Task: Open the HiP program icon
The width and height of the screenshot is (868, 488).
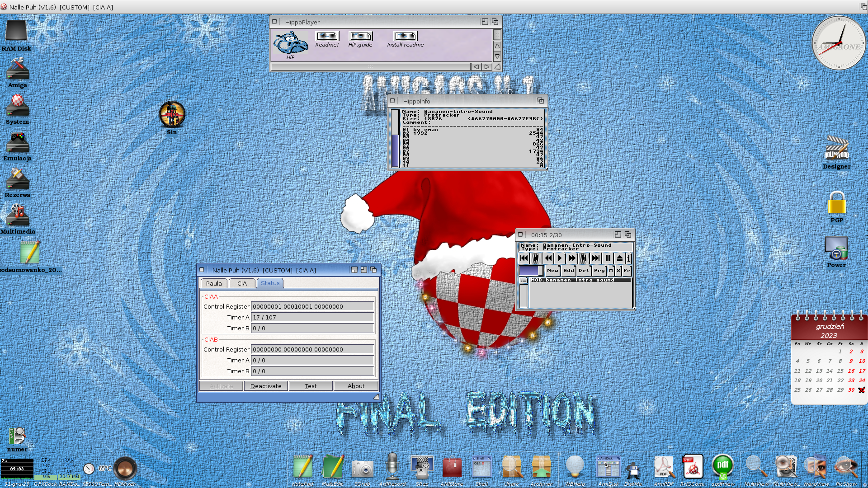Action: pyautogui.click(x=290, y=45)
